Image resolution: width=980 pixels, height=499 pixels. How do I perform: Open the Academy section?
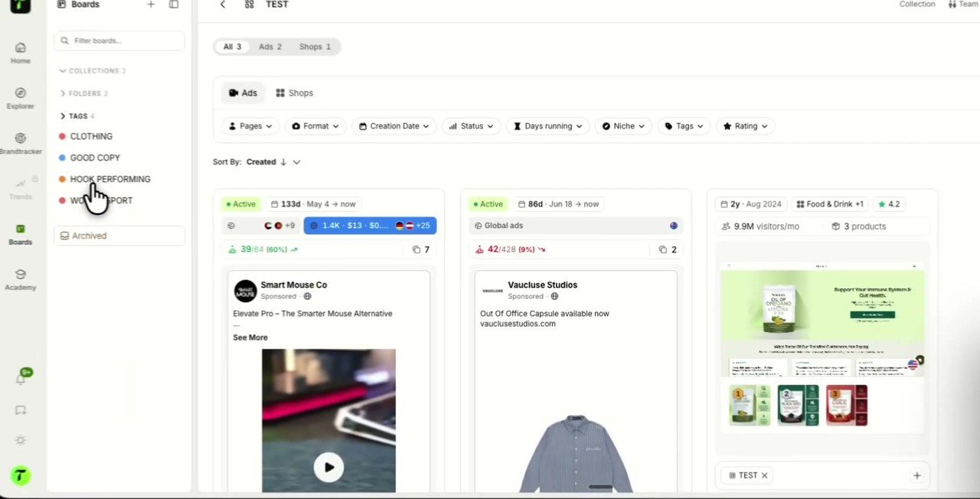pyautogui.click(x=21, y=279)
